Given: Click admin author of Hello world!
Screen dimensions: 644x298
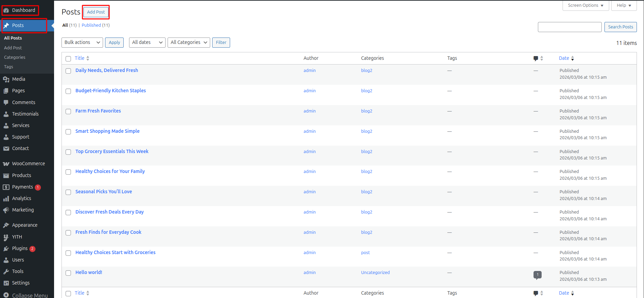Looking at the screenshot, I should 309,273.
